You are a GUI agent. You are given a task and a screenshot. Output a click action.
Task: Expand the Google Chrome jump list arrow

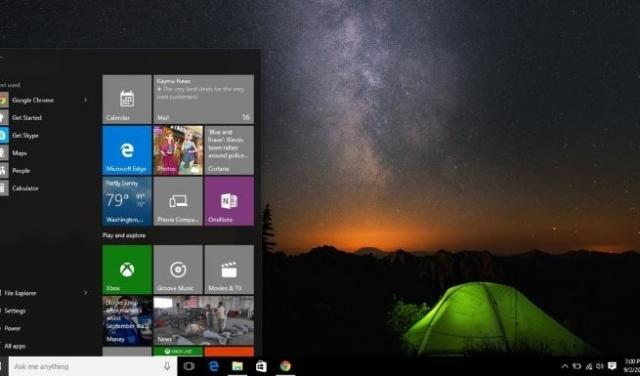(x=86, y=100)
